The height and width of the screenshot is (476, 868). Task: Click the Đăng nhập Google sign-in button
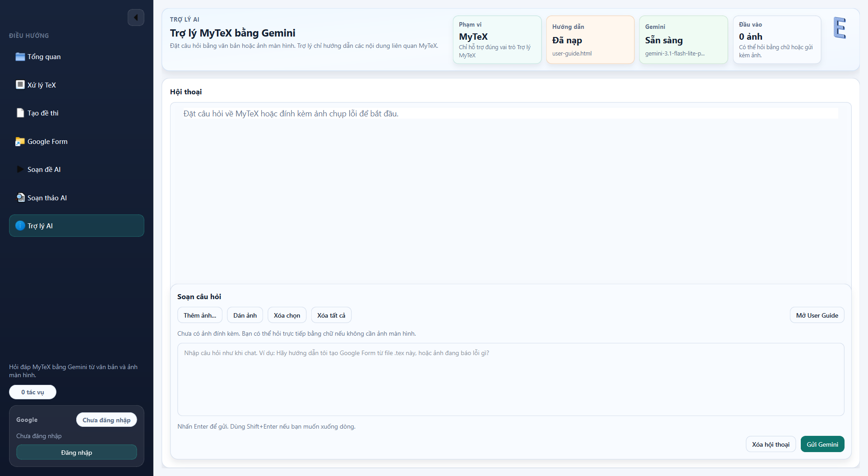[x=77, y=453]
